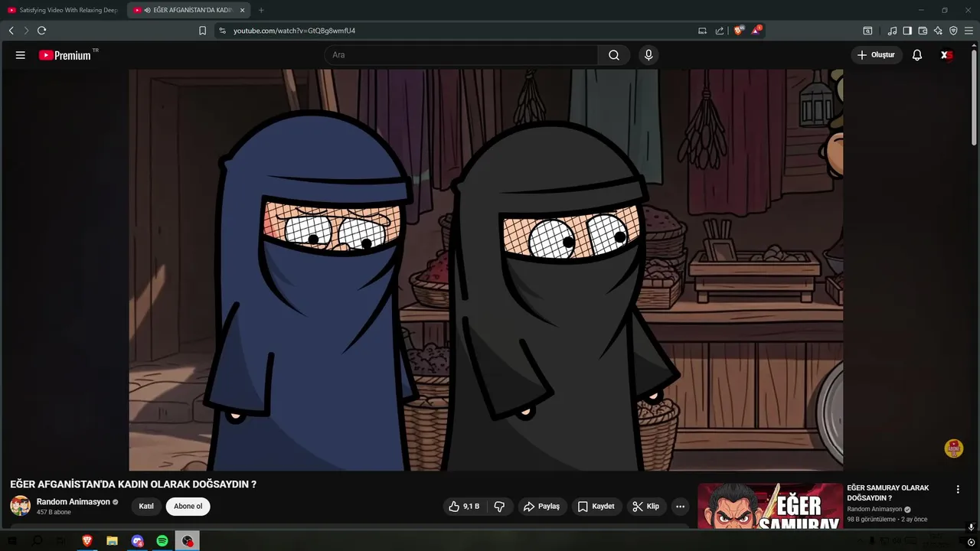
Task: Install app via the address bar screen icon
Action: tap(702, 31)
